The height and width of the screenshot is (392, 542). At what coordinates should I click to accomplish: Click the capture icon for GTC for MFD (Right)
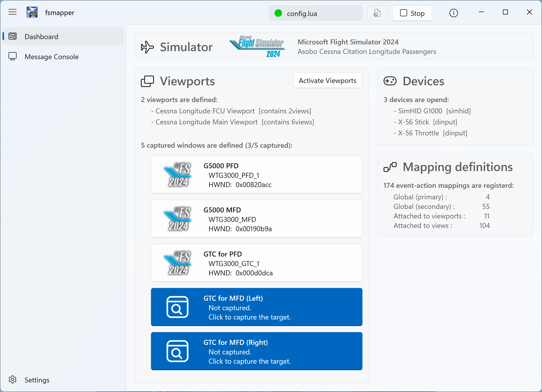click(177, 351)
